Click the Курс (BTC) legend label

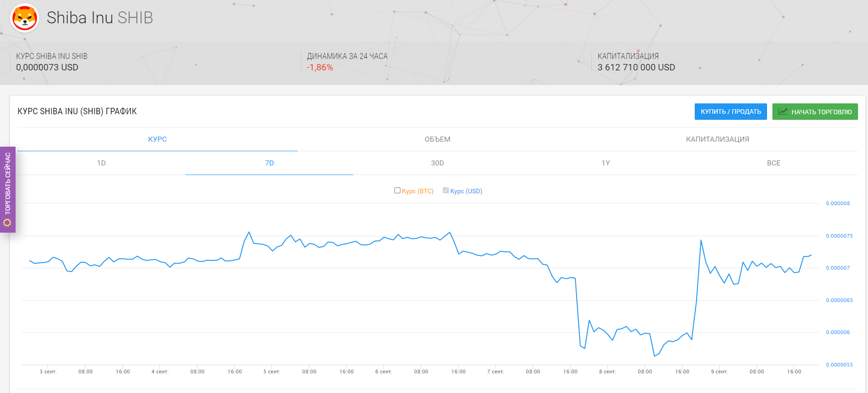click(x=418, y=191)
